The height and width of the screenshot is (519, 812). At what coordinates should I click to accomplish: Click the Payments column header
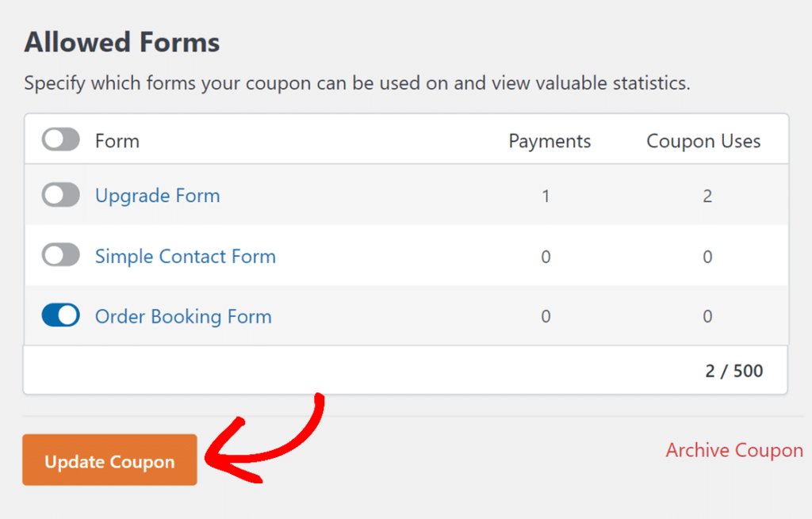[549, 140]
